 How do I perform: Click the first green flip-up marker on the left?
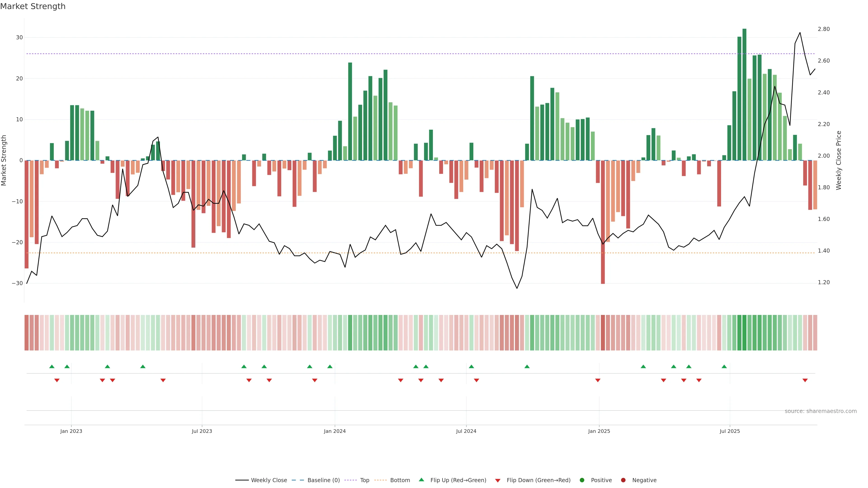[x=52, y=366]
